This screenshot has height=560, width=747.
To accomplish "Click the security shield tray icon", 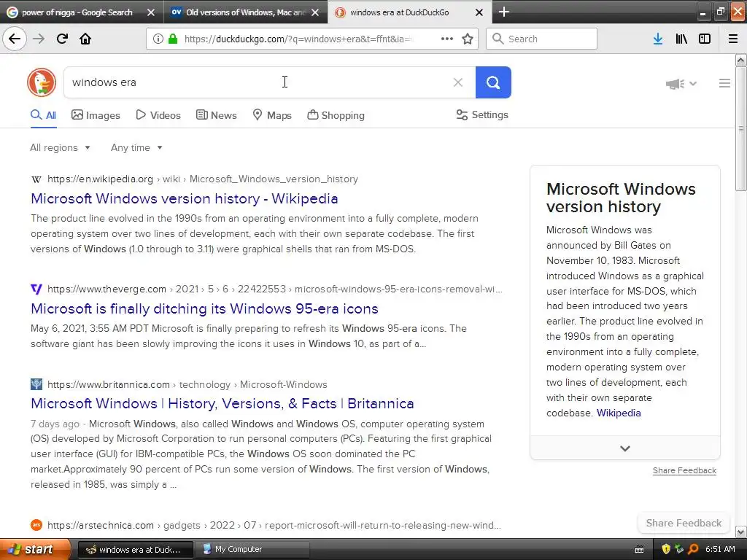I will (666, 550).
